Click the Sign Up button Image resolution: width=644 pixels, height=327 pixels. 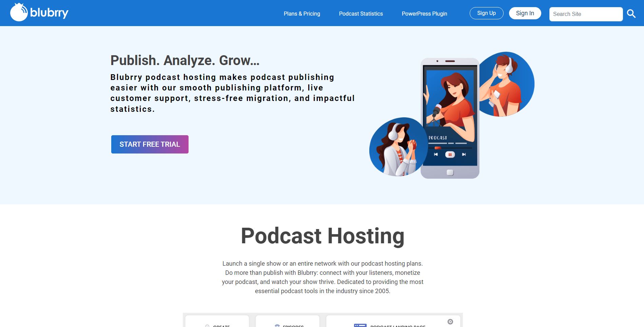click(486, 13)
